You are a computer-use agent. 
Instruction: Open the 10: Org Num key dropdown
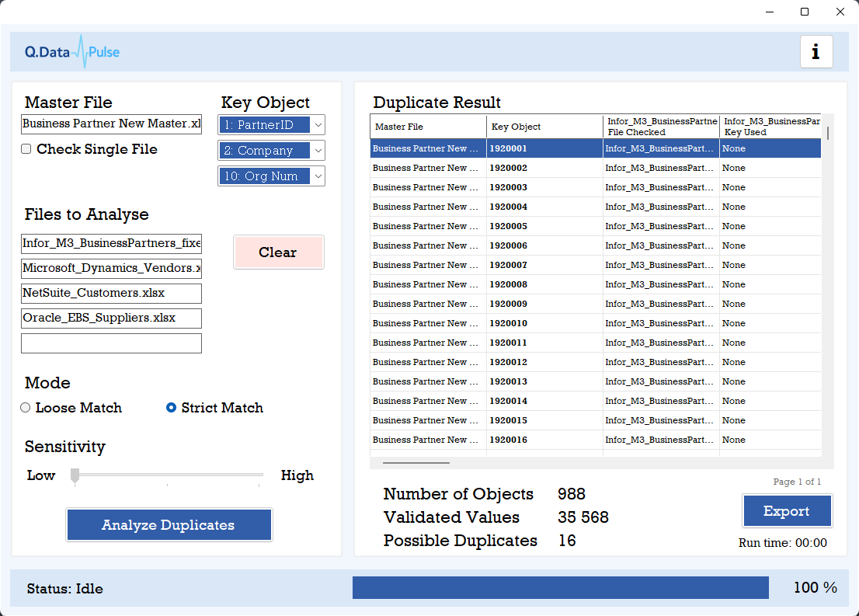click(x=271, y=176)
